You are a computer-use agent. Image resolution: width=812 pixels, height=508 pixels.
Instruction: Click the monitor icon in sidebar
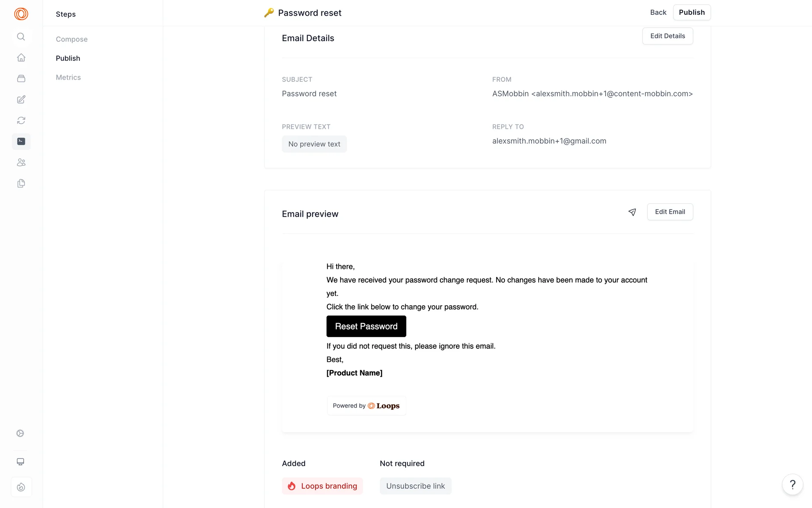coord(20,462)
